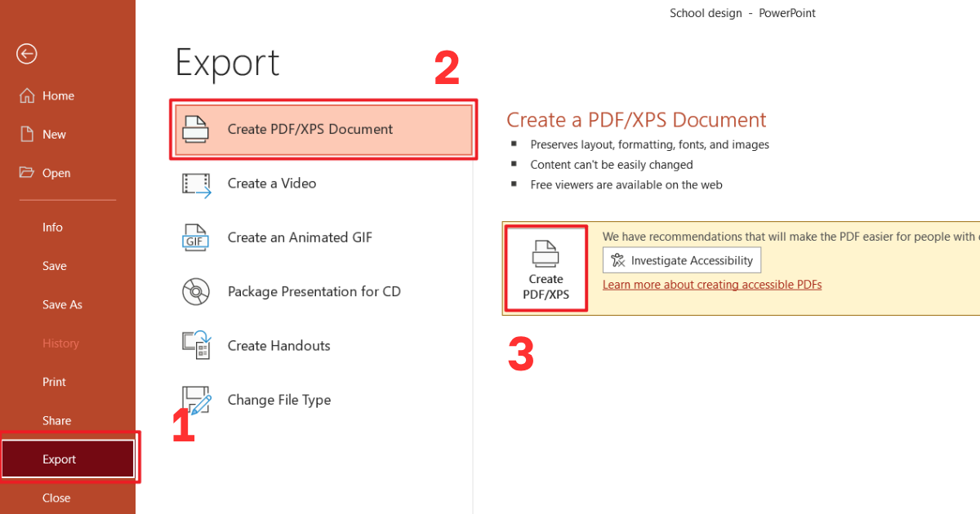
Task: Select Change File Type option
Action: (x=323, y=400)
